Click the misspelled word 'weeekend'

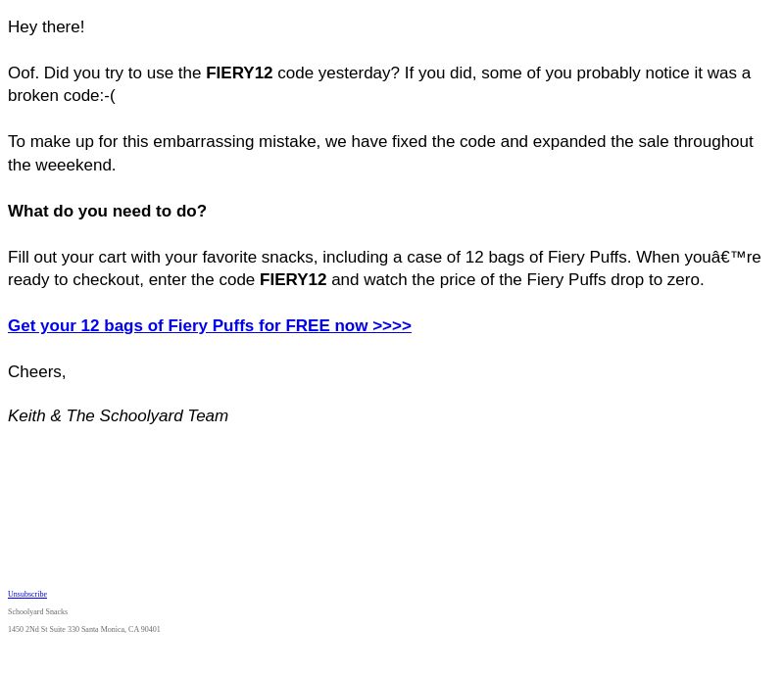(x=75, y=165)
